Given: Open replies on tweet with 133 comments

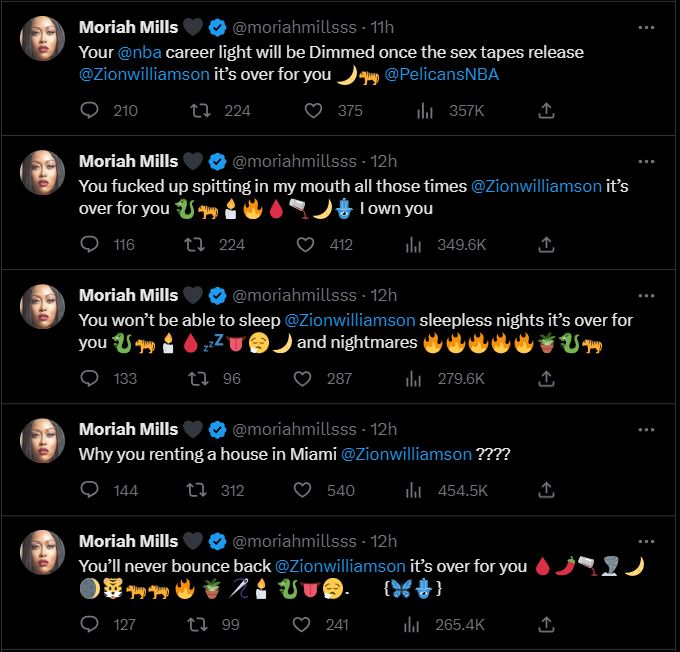Looking at the screenshot, I should (x=89, y=378).
